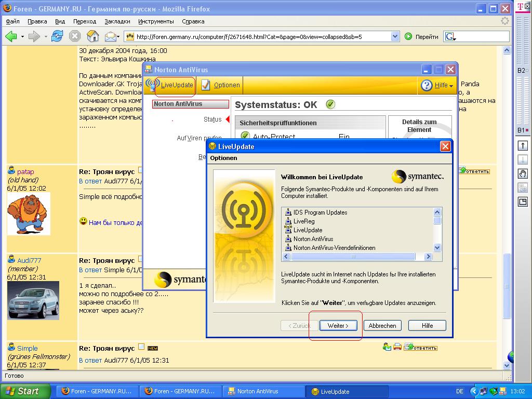Open the mail icon in Firefox toolbar
This screenshot has width=532, height=399.
(x=111, y=36)
